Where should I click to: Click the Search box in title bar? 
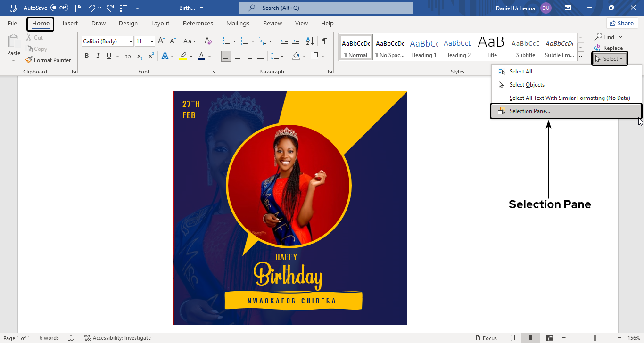[325, 8]
